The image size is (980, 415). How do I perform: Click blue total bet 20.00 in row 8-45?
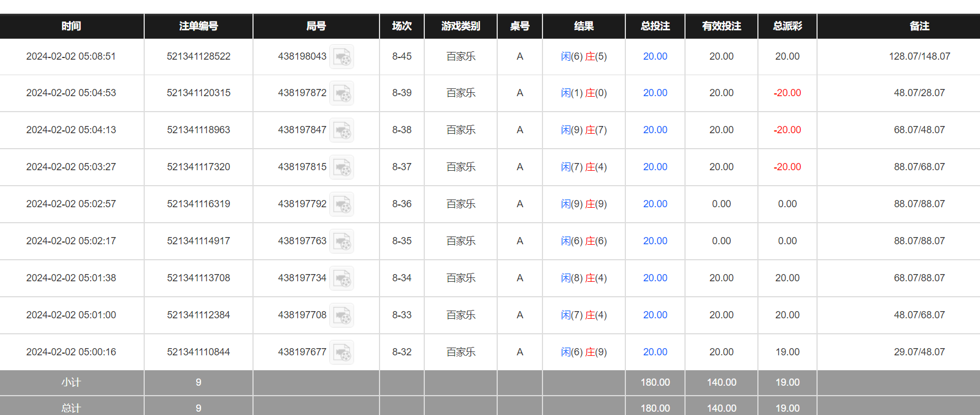point(655,56)
